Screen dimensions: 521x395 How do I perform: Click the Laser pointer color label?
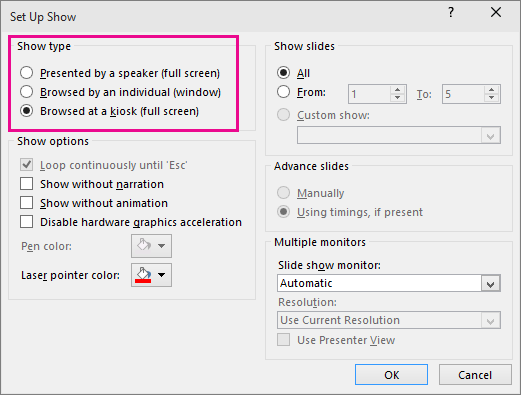pos(70,275)
